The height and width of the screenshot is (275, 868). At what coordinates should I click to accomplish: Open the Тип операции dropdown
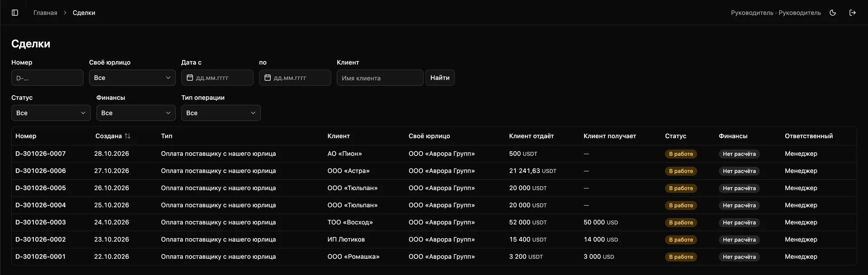coord(221,113)
